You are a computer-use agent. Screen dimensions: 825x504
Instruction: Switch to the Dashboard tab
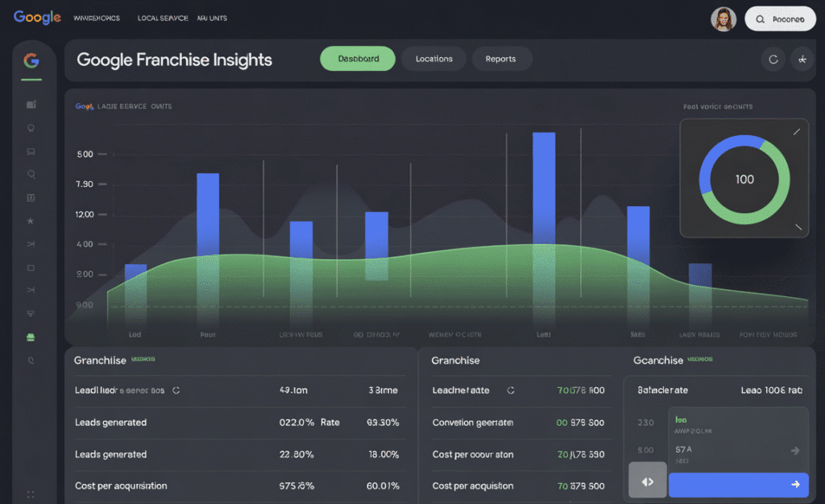click(358, 59)
